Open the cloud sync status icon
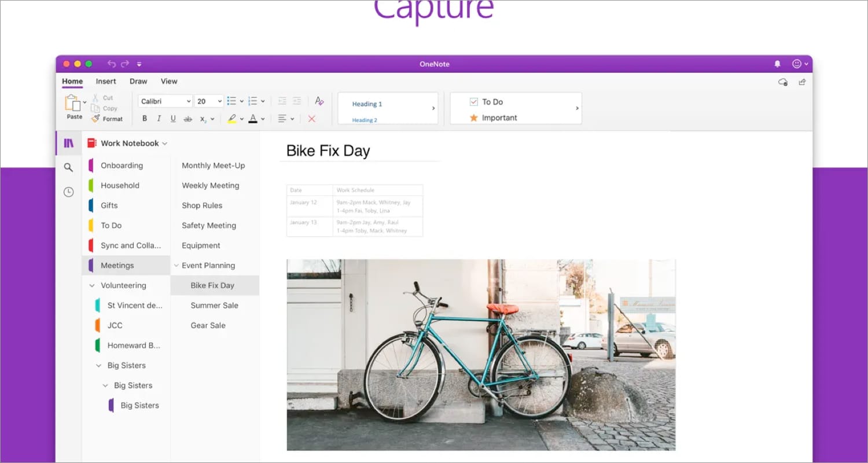868x463 pixels. (783, 82)
